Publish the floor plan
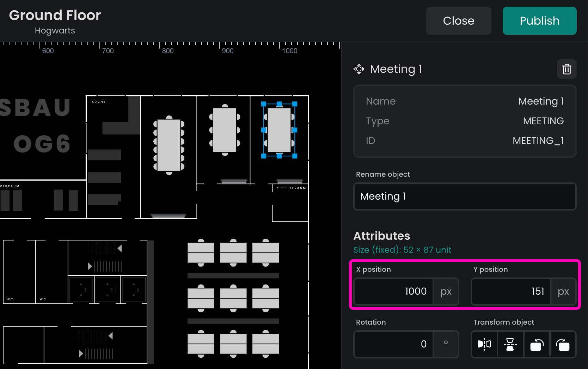 tap(539, 21)
